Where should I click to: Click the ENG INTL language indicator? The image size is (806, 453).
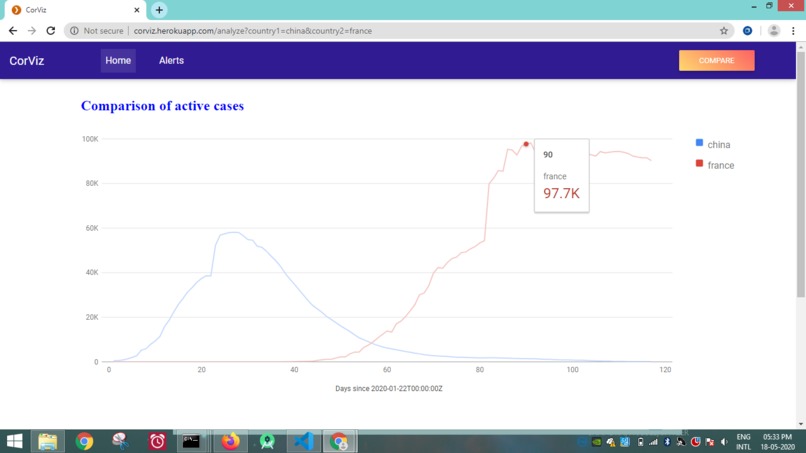tap(743, 442)
